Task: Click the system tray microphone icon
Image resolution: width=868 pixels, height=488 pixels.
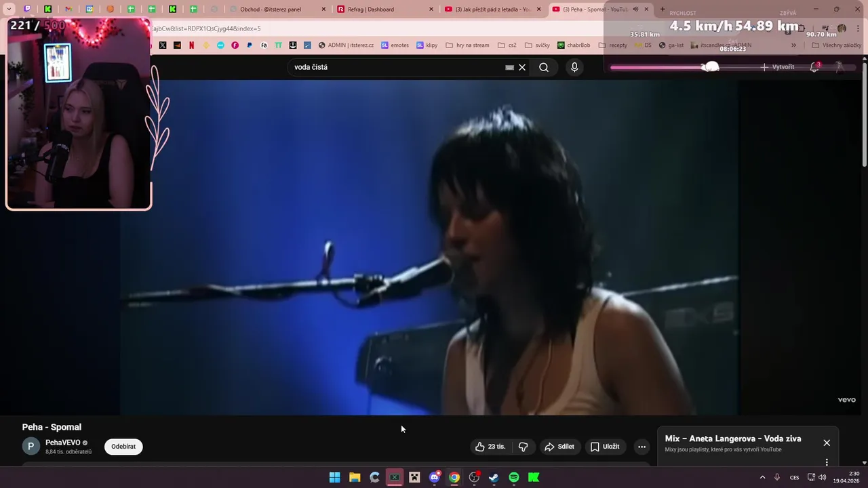Action: click(777, 477)
